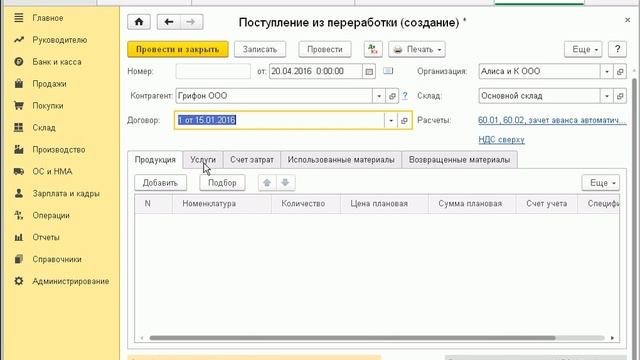Click the Сумма плановая column header
The width and height of the screenshot is (640, 360).
pyautogui.click(x=472, y=204)
